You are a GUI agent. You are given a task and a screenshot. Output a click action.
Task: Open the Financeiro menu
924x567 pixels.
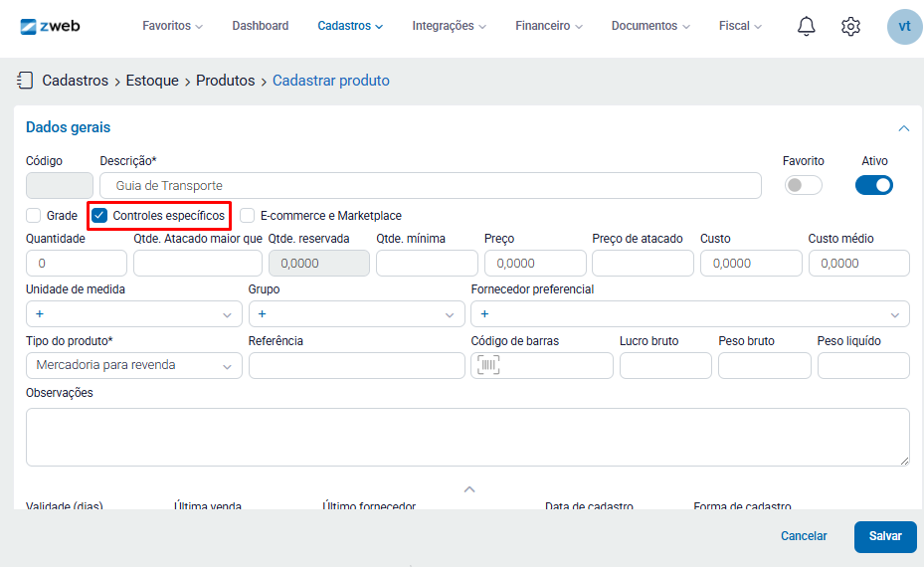pos(548,26)
